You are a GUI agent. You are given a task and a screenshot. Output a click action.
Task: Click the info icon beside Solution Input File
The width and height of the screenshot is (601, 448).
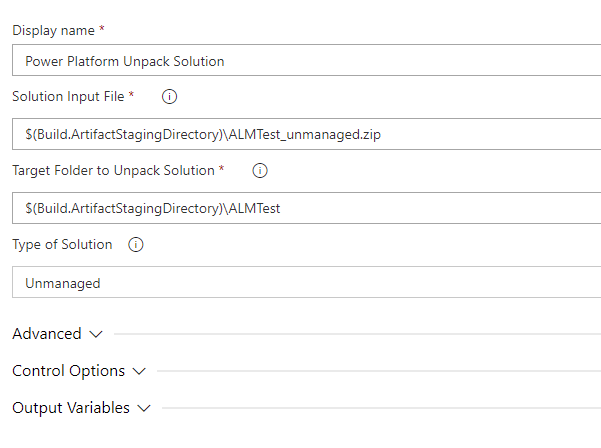coord(169,97)
